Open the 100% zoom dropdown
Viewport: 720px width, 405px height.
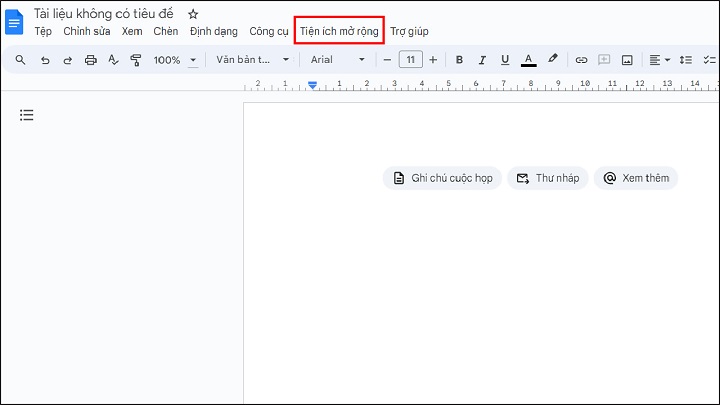click(174, 60)
